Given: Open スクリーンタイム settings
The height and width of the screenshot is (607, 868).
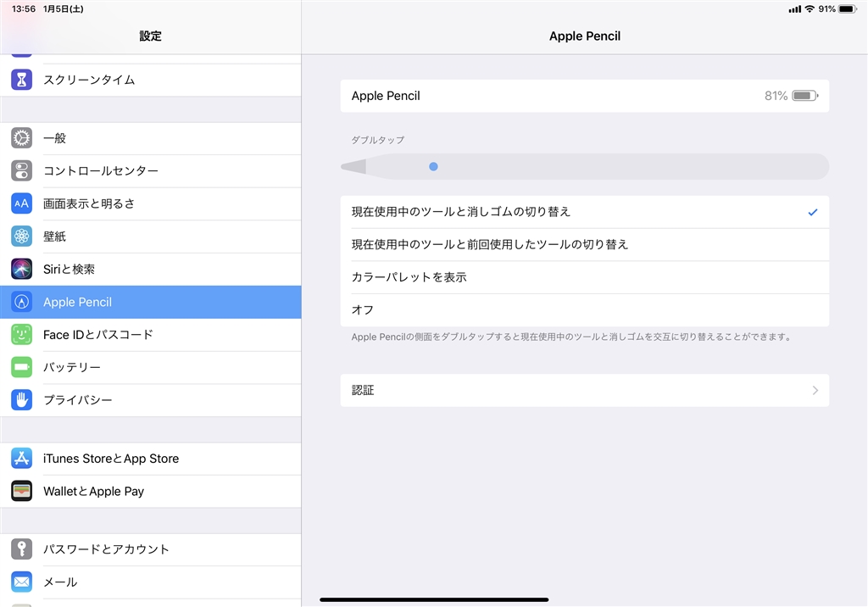Looking at the screenshot, I should pyautogui.click(x=151, y=80).
